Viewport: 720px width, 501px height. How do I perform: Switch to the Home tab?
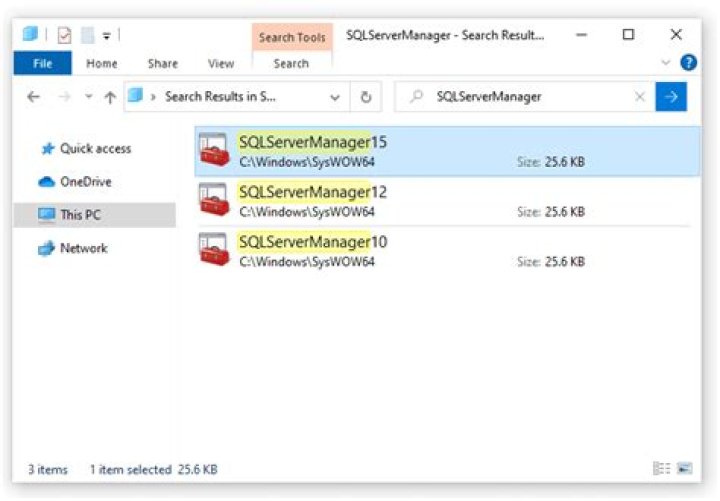click(x=101, y=63)
